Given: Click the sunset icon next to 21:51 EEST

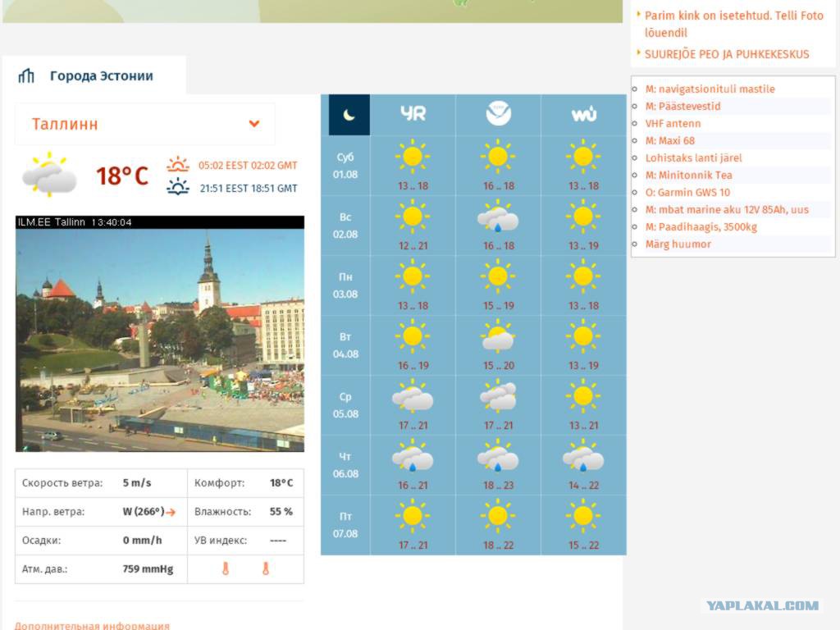Looking at the screenshot, I should tap(178, 187).
